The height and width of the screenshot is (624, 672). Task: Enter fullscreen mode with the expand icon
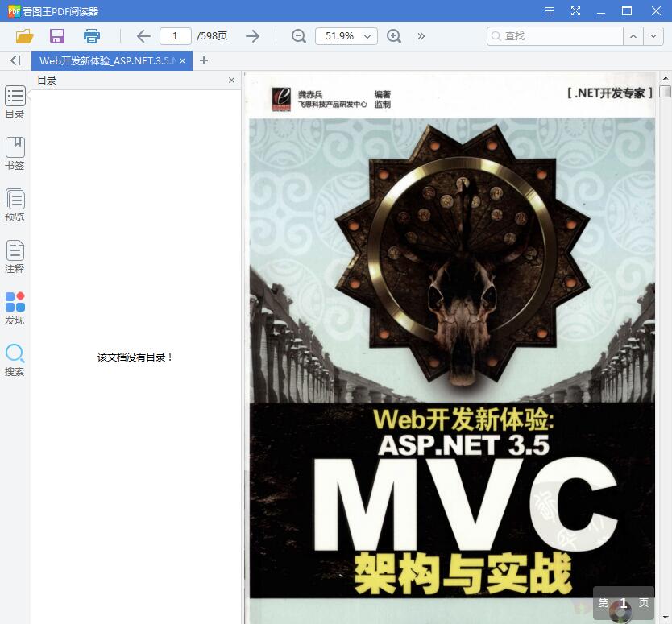[x=575, y=11]
